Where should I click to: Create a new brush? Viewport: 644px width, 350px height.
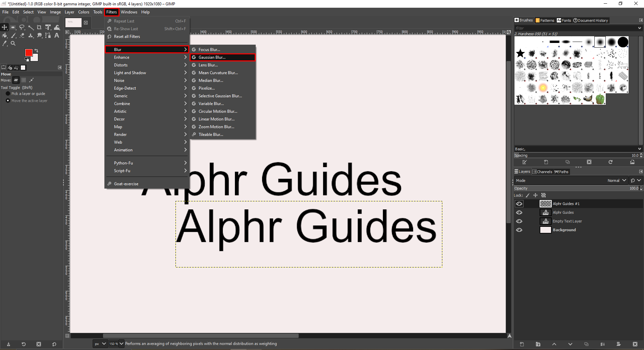[x=546, y=162]
